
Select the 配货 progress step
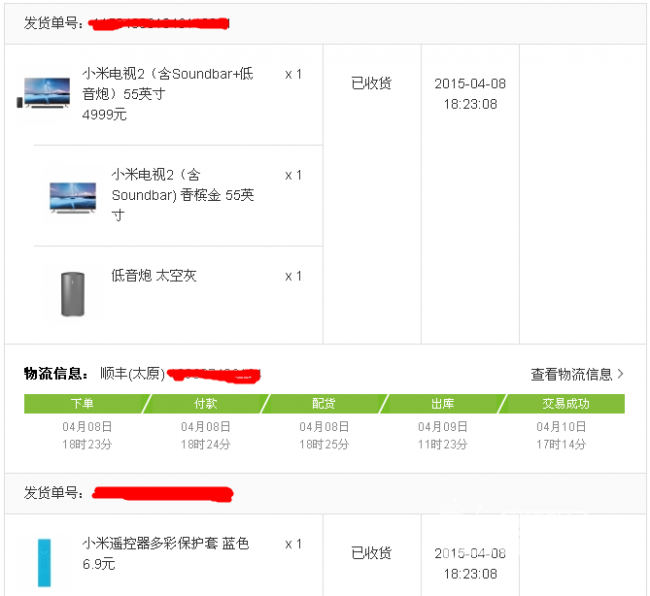coord(324,404)
